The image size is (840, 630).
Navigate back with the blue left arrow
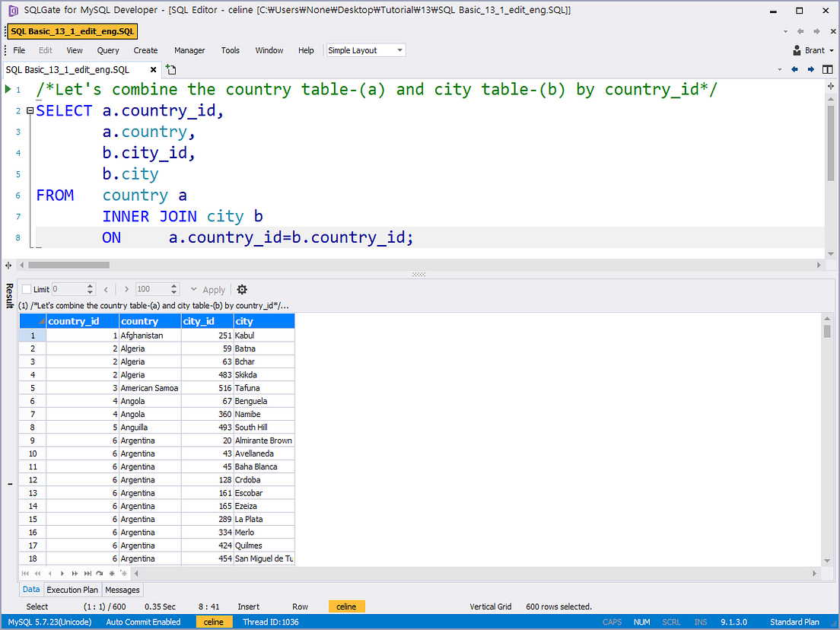click(x=795, y=69)
